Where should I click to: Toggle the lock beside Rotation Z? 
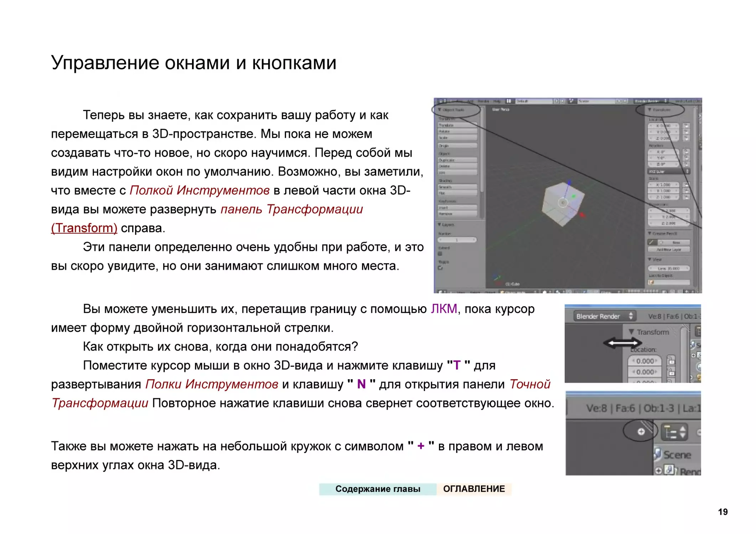pyautogui.click(x=686, y=164)
